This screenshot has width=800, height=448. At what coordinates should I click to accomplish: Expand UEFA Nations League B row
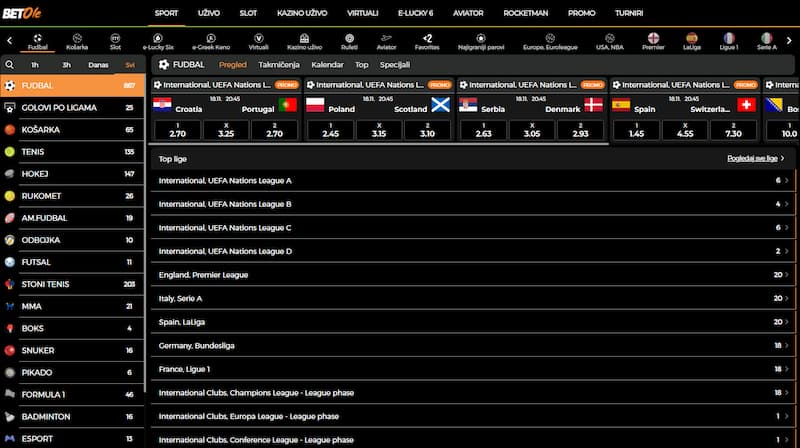[473, 204]
